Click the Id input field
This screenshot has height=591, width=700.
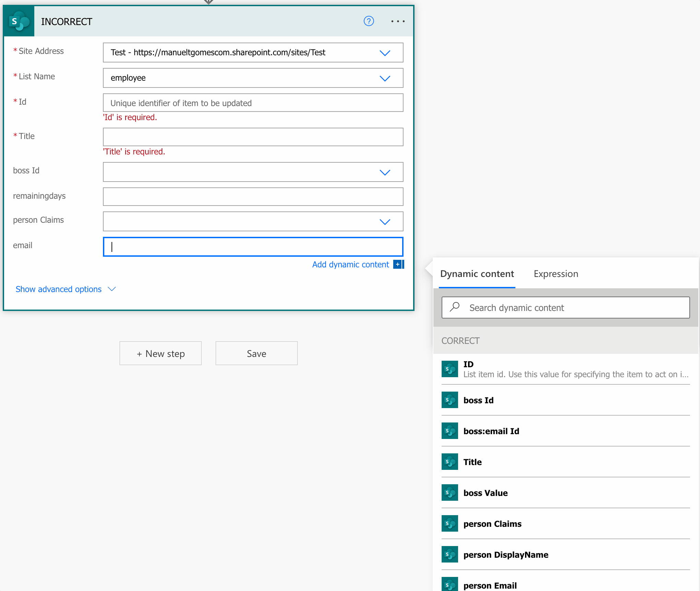click(253, 103)
